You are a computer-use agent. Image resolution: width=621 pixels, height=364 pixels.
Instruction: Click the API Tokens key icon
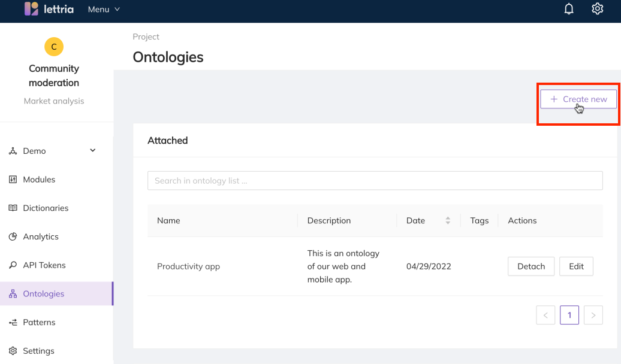click(x=13, y=265)
